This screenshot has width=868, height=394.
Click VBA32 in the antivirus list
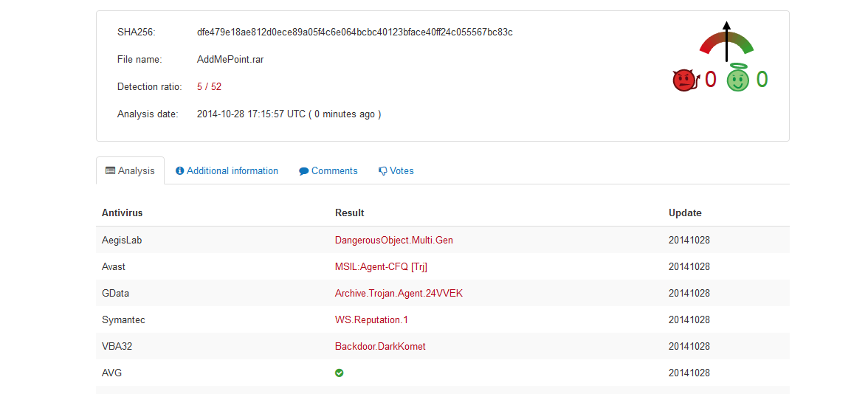tap(117, 346)
